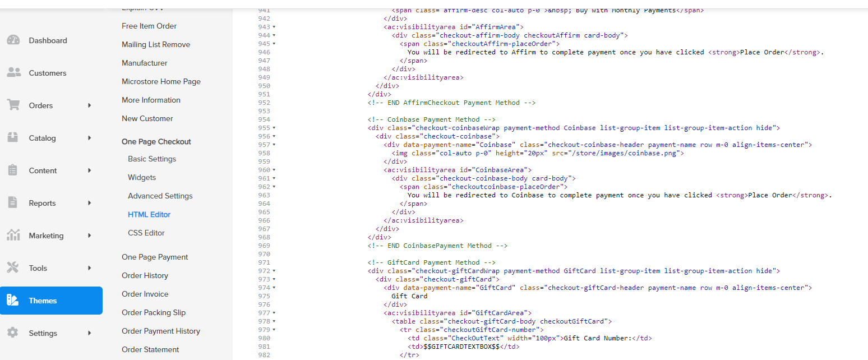The image size is (868, 360).
Task: Collapse code fold at line 955
Action: coord(274,128)
